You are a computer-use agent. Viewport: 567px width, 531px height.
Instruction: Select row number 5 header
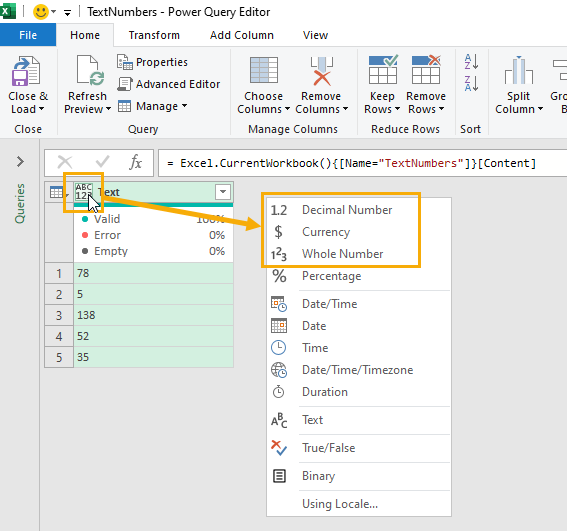[59, 357]
